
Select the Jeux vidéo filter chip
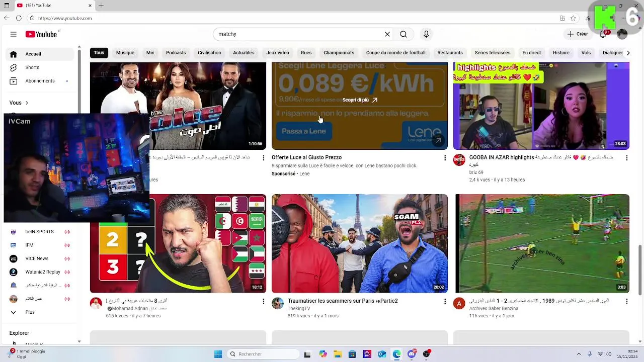tap(278, 53)
